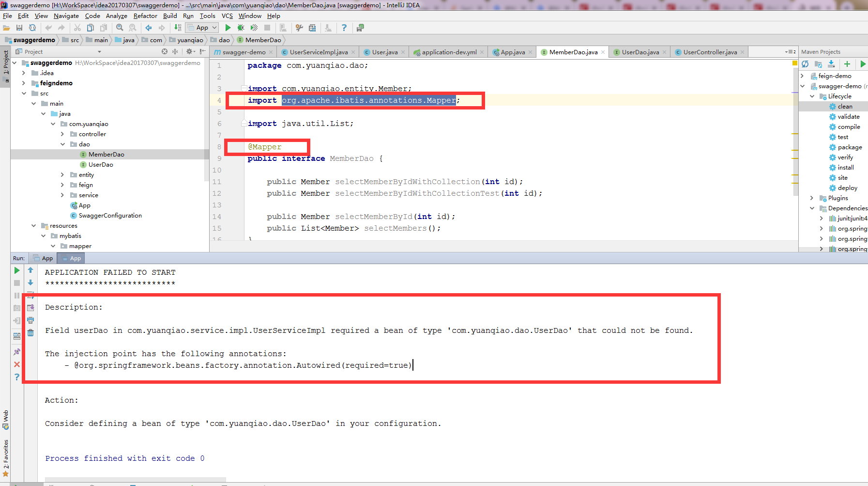The image size is (868, 486).
Task: Expand feign-demo in Maven Projects
Action: (802, 76)
